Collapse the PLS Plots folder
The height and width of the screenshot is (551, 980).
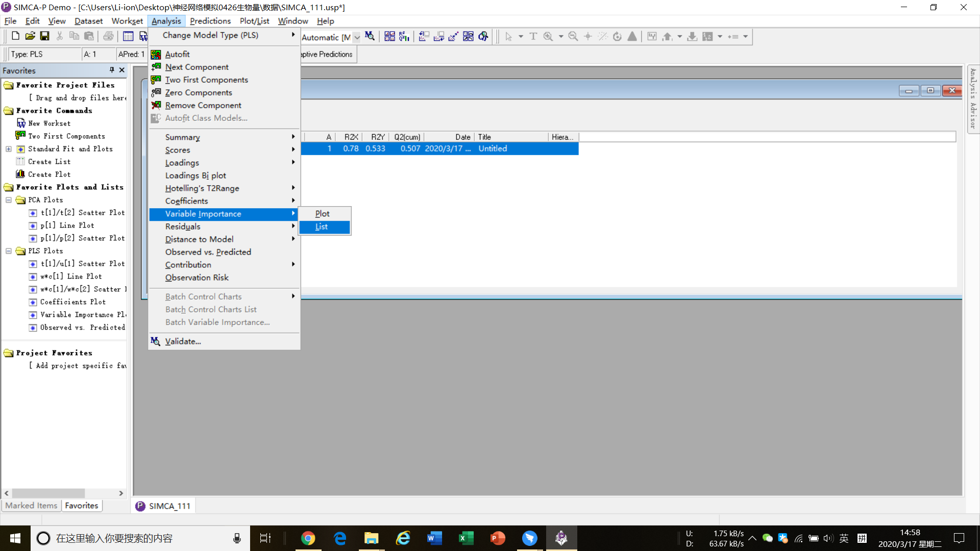[x=9, y=251]
